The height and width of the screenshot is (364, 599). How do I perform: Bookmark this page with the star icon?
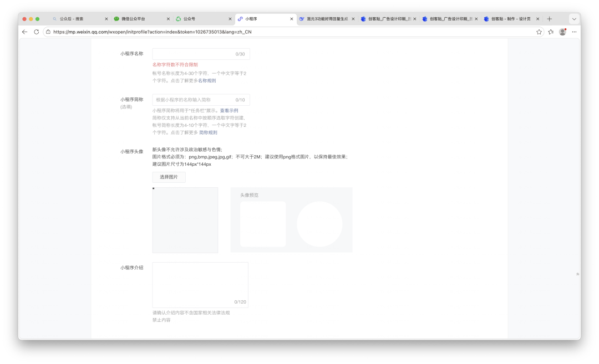click(x=539, y=32)
